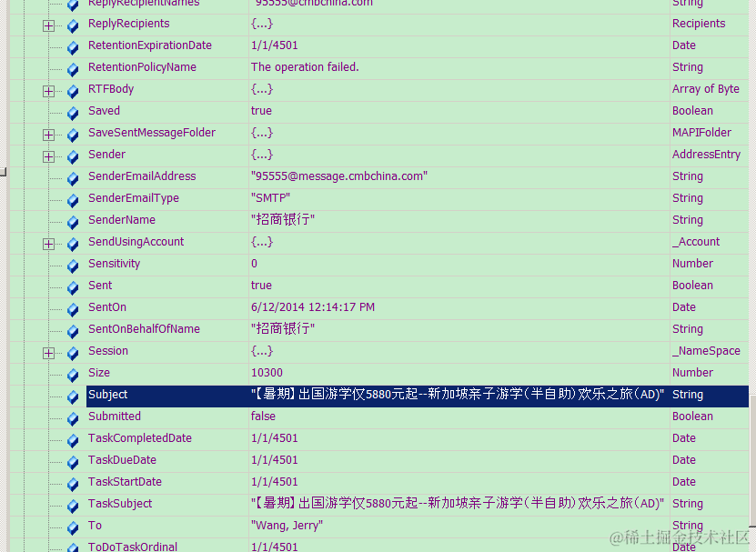Click the property icon beside RetentionPolicyName

tap(73, 69)
